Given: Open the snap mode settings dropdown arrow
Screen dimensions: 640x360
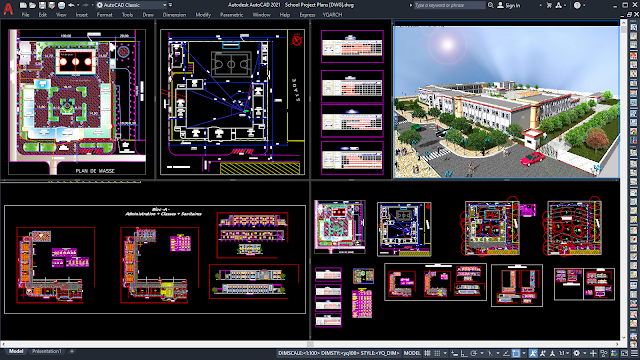Looking at the screenshot, I should [444, 353].
